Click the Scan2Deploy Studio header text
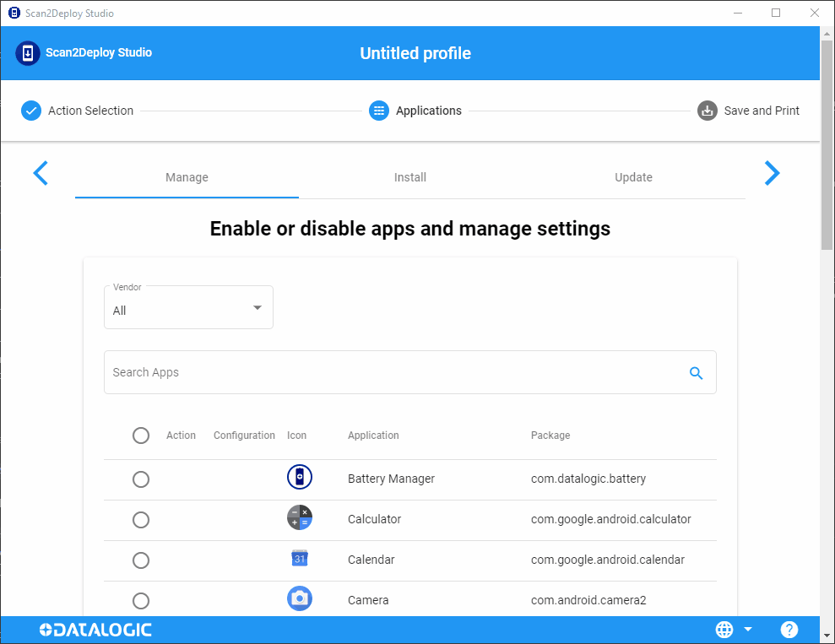The image size is (835, 644). coord(99,52)
